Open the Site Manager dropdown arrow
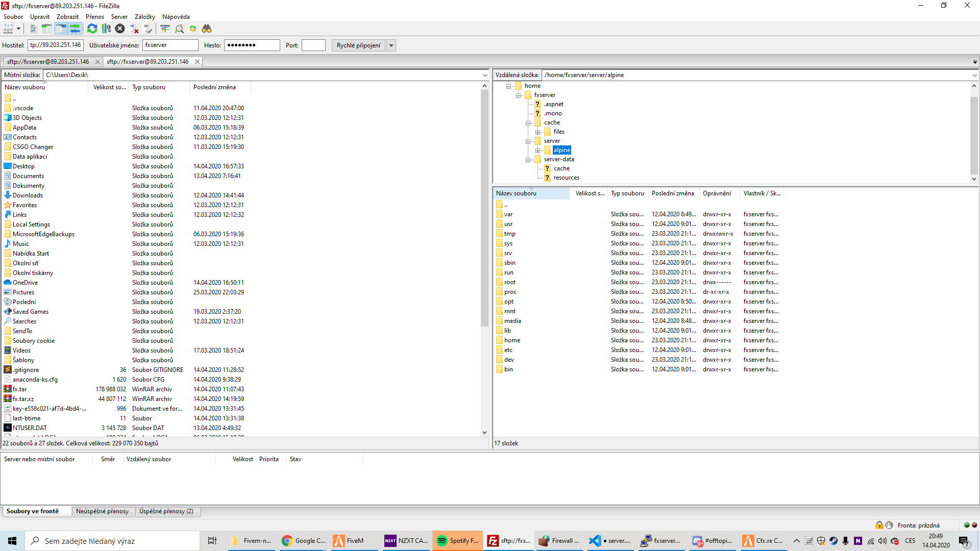Viewport: 980px width, 551px height. (19, 29)
